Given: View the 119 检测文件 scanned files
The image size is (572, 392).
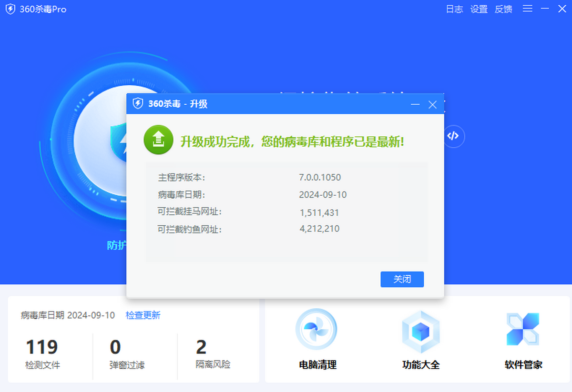Looking at the screenshot, I should point(42,354).
